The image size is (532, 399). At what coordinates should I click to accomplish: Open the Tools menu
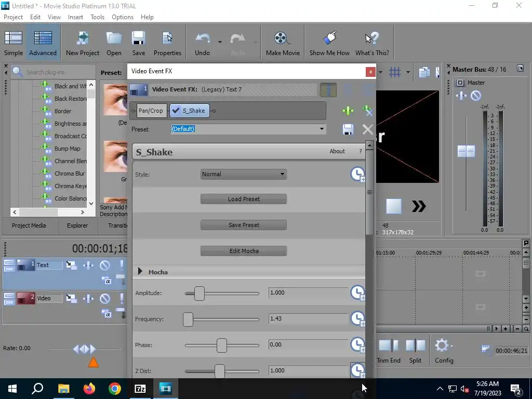coord(97,17)
